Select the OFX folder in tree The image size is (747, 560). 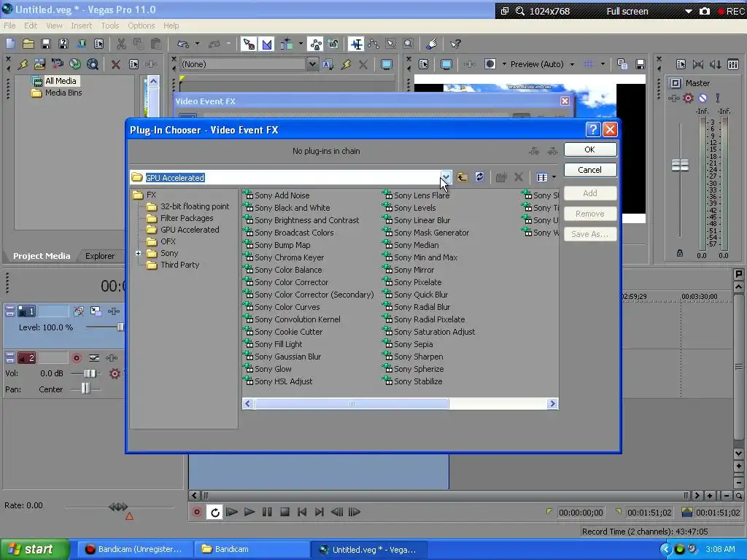tap(168, 241)
